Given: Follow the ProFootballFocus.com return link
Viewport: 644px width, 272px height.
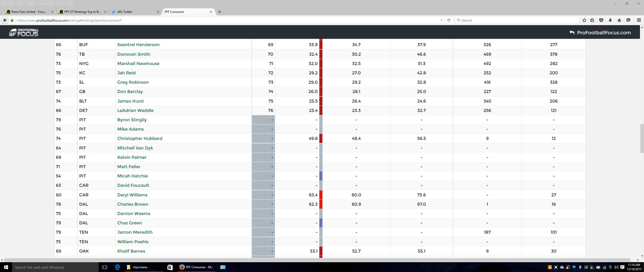Looking at the screenshot, I should click(x=600, y=33).
